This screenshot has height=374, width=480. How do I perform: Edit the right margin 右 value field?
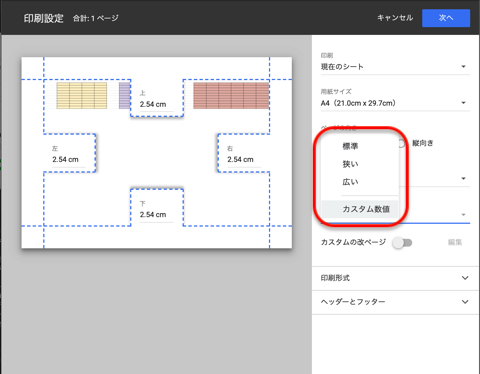pos(244,160)
